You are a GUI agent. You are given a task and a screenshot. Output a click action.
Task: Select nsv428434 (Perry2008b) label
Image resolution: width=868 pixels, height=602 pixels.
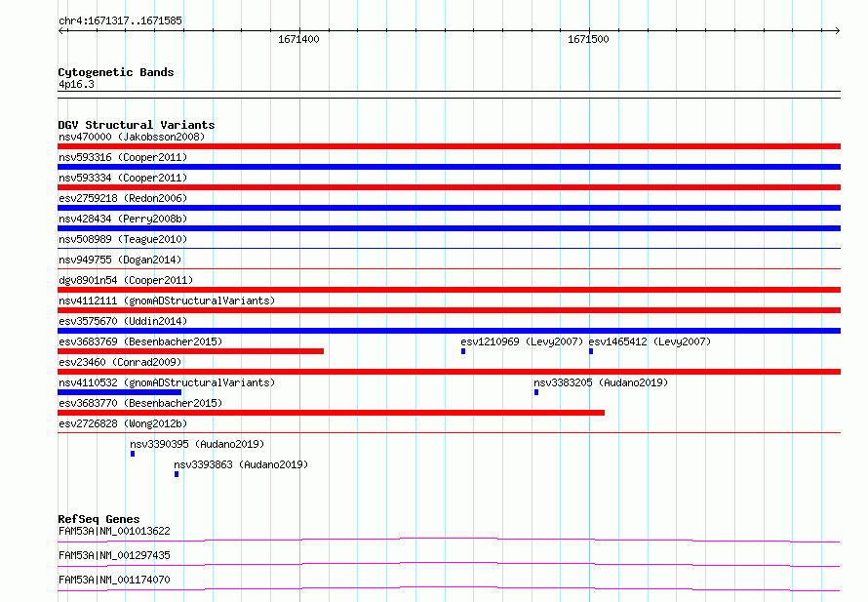123,219
